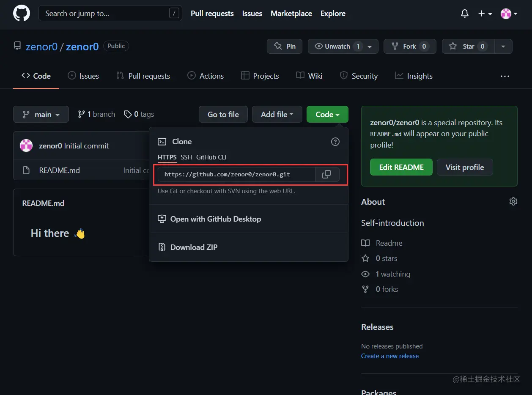Pin this repository
The image size is (532, 395).
(x=285, y=47)
